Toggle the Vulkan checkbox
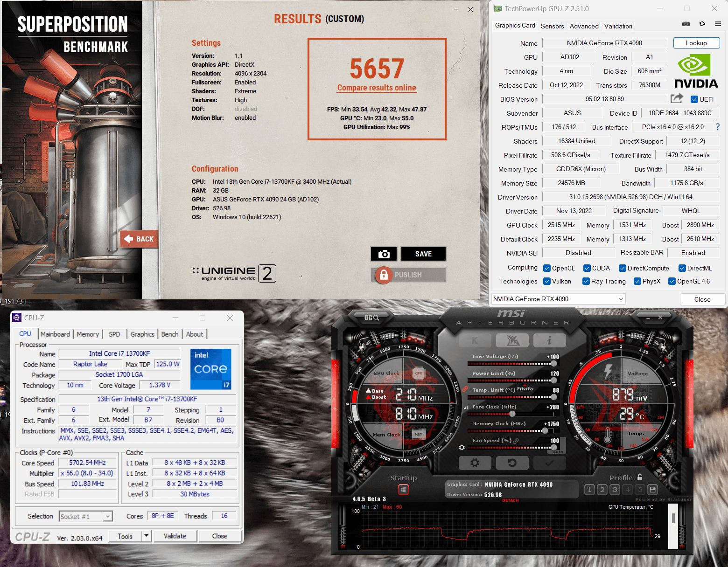Viewport: 728px width, 567px height. (x=547, y=281)
